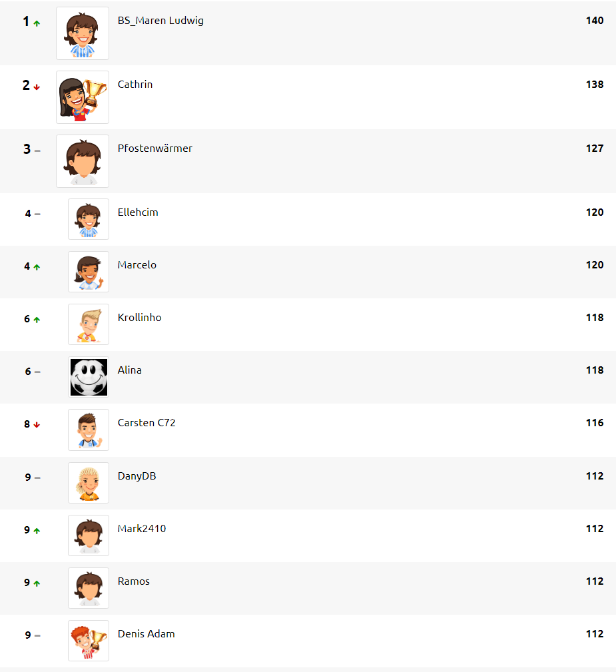
Task: Click the red down arrow beside rank 2
Action: click(37, 87)
